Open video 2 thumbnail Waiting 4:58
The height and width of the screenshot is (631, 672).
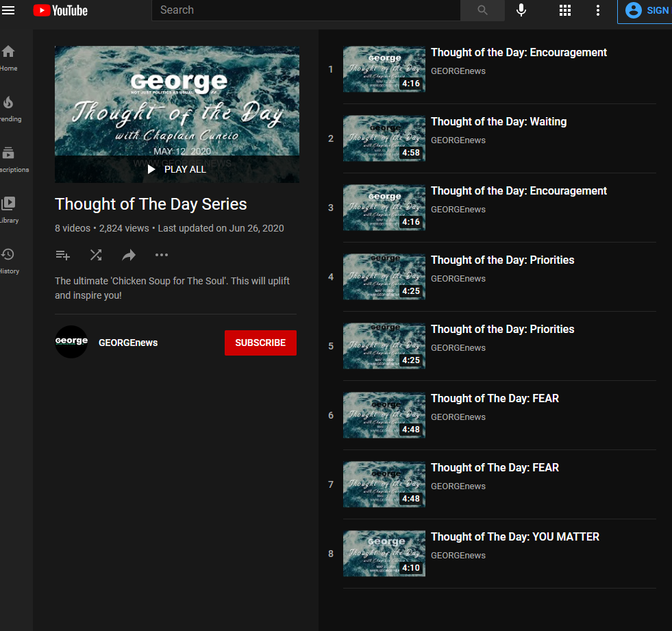click(384, 138)
